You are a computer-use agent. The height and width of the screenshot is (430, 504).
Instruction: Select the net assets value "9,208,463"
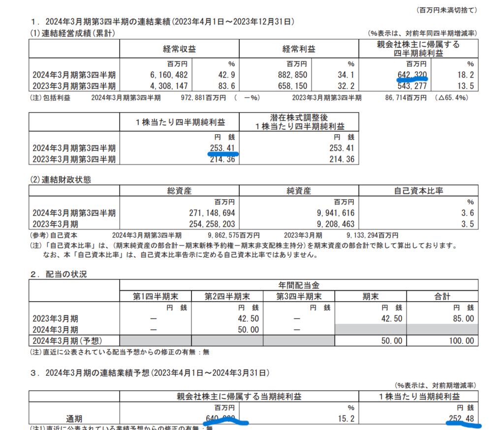point(336,224)
